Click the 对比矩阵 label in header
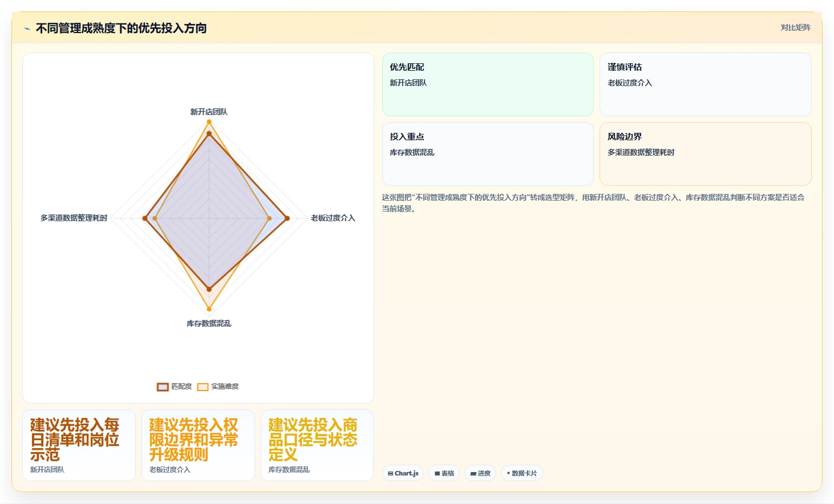The image size is (834, 504). 795,27
